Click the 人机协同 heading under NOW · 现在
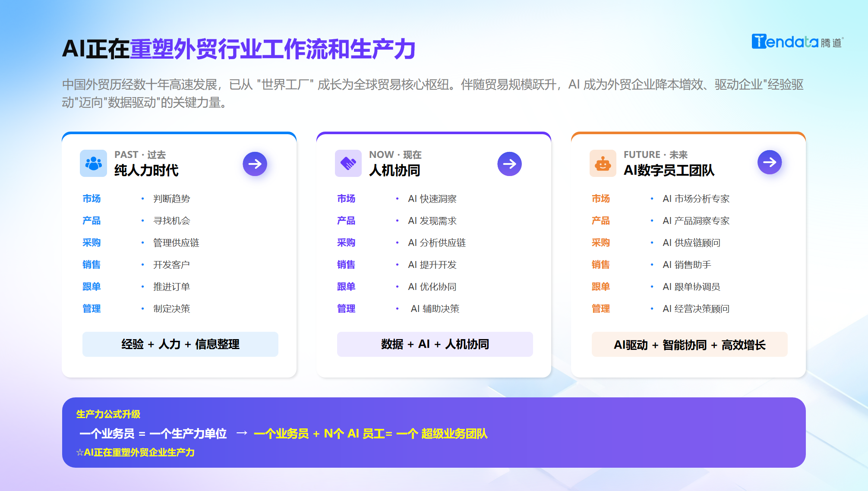The width and height of the screenshot is (868, 491). (395, 170)
